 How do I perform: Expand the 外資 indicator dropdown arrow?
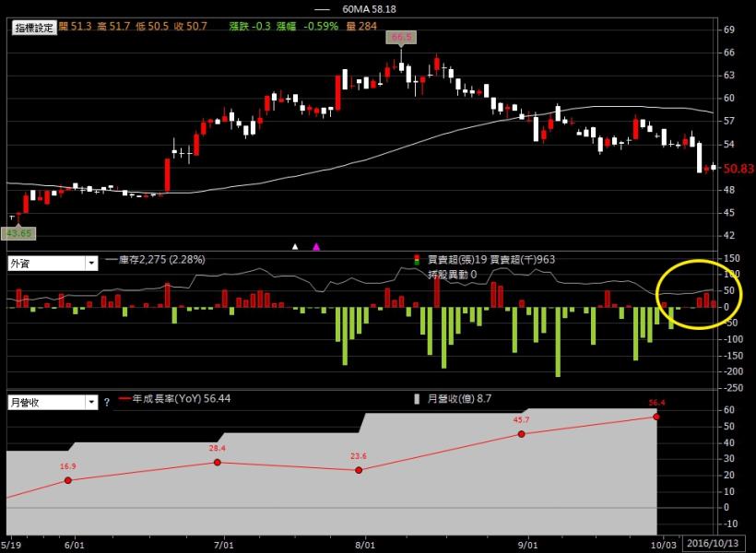91,264
